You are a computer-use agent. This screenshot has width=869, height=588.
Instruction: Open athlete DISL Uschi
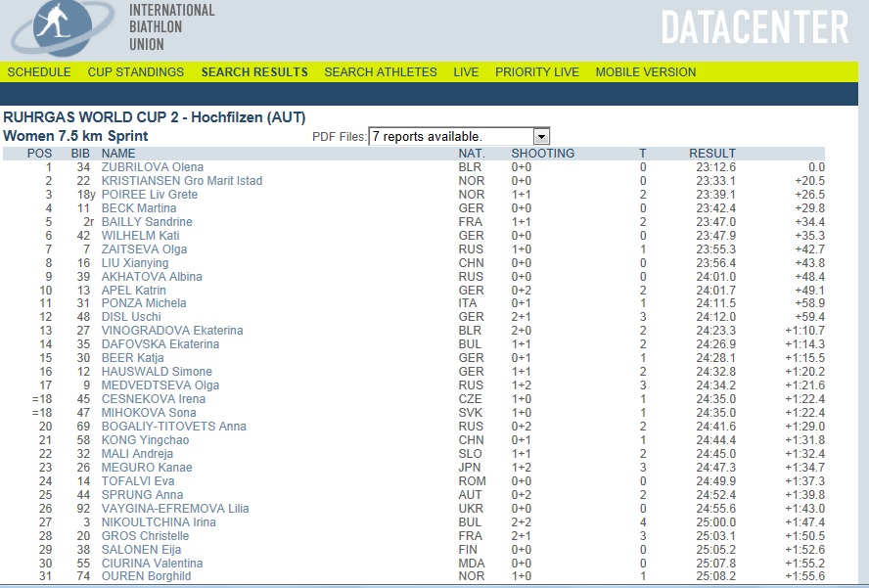[x=131, y=317]
